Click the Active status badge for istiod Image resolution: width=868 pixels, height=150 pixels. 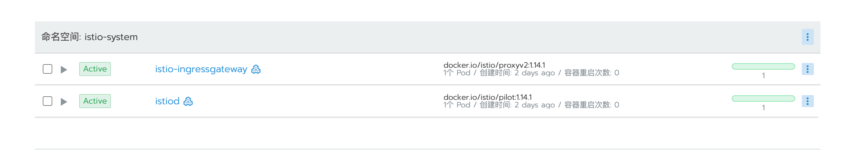point(95,101)
